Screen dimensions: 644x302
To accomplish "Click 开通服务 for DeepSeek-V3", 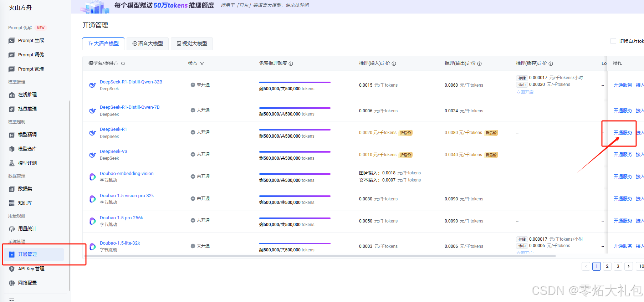I will point(623,154).
